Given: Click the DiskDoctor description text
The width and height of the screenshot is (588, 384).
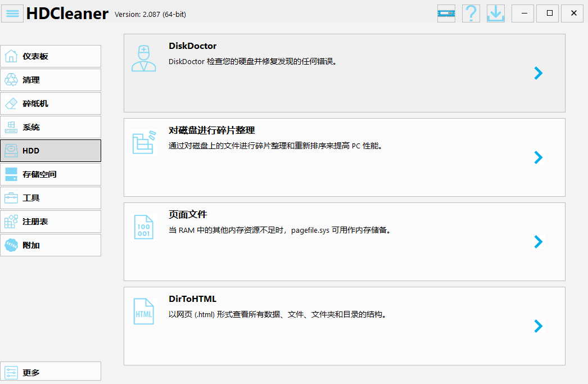Looking at the screenshot, I should pyautogui.click(x=253, y=61).
